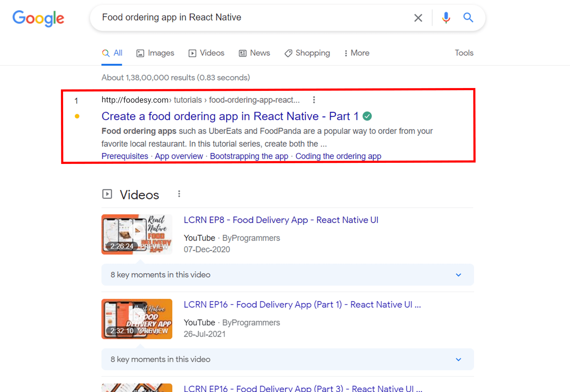570x392 pixels.
Task: Click the three-dot options beside the Videos heading
Action: pos(179,194)
